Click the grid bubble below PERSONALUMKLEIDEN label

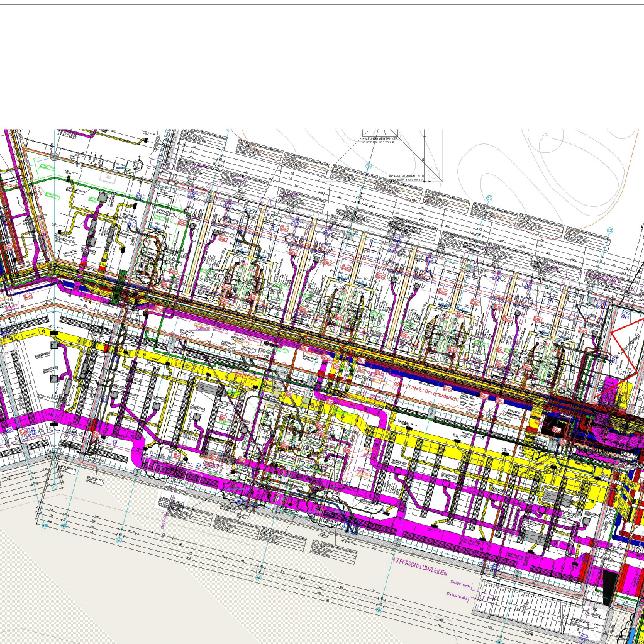(x=379, y=610)
